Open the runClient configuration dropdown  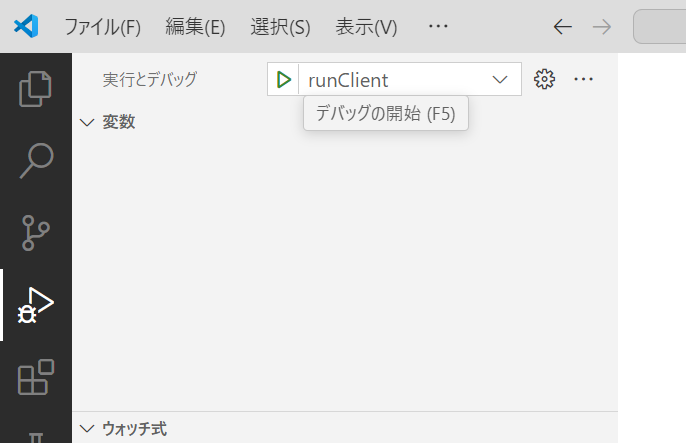click(410, 80)
